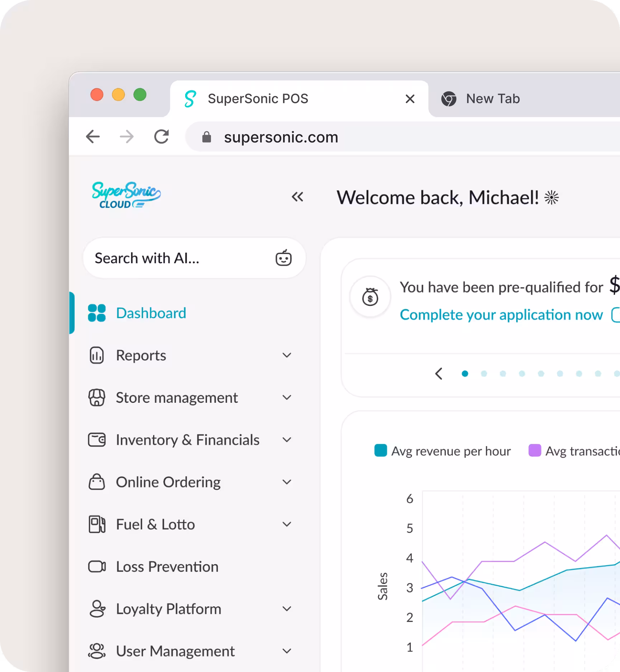Click the purple Avg transaction legend swatch

click(x=535, y=451)
